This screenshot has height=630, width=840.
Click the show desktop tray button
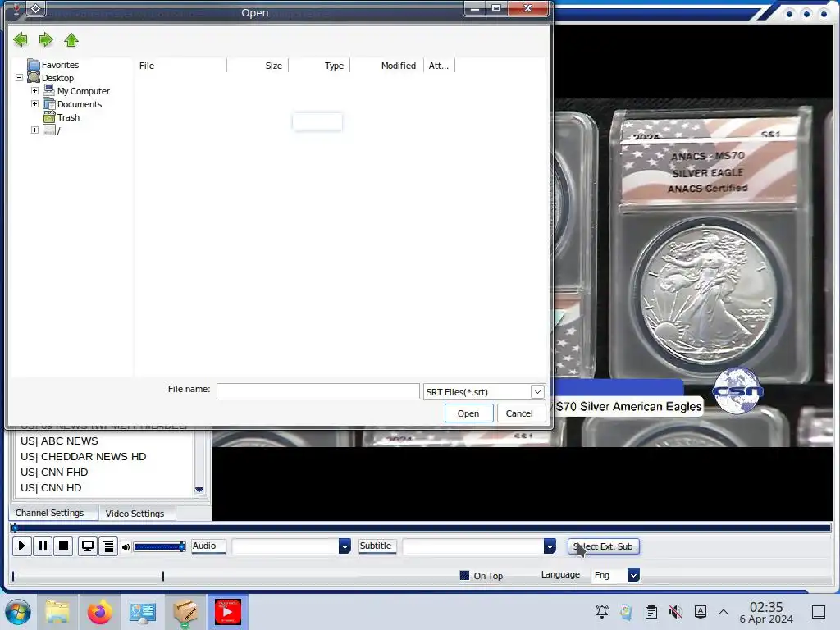pyautogui.click(x=819, y=612)
